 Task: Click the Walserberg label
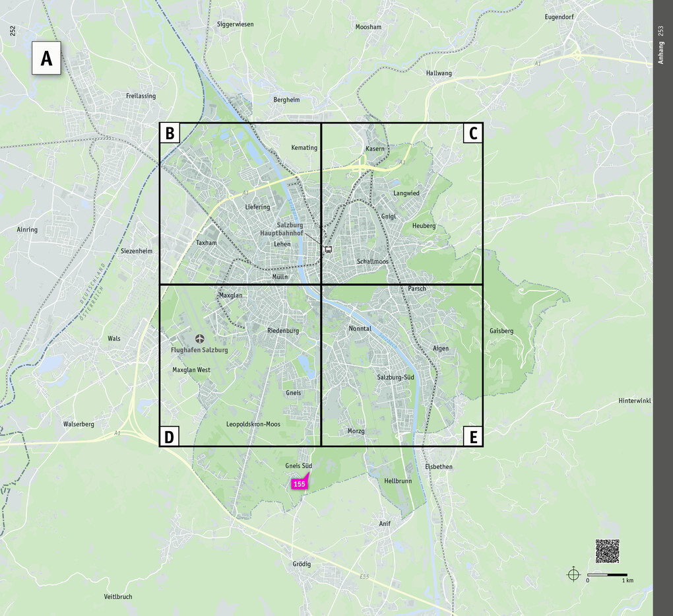(x=79, y=424)
